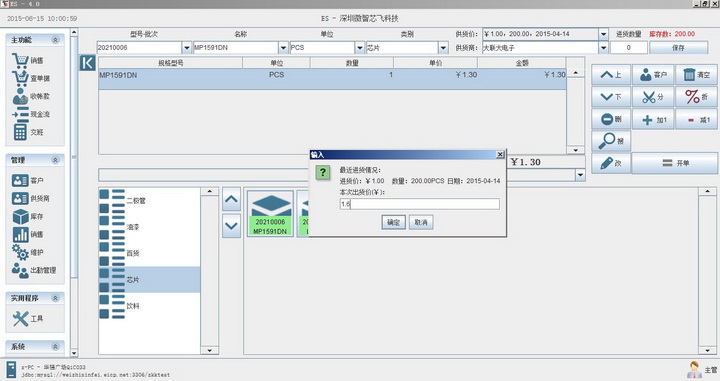Select 油漆 category in the list
Screen dimensions: 720x381
pos(150,227)
